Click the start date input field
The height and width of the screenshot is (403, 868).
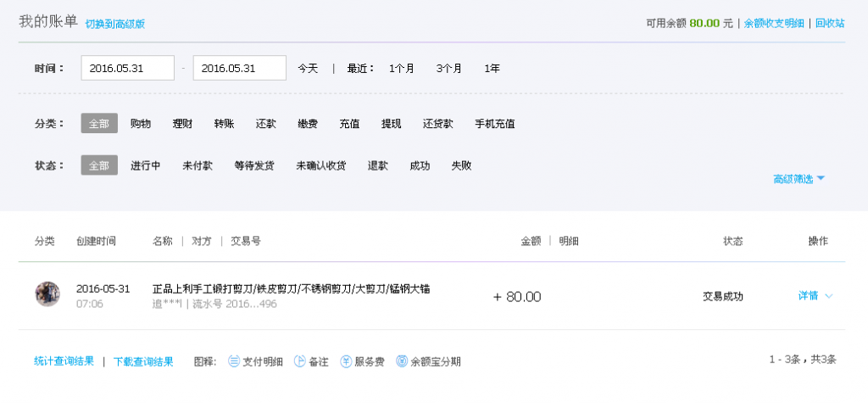127,69
